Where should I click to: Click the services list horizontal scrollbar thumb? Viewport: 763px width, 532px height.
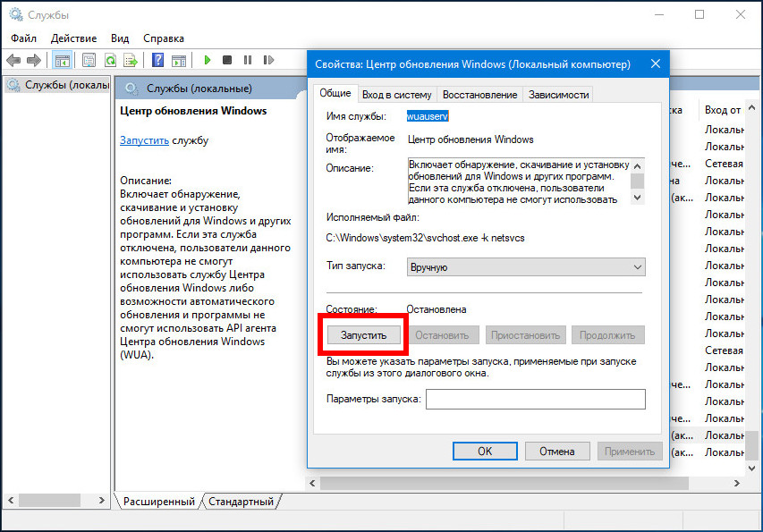[504, 484]
